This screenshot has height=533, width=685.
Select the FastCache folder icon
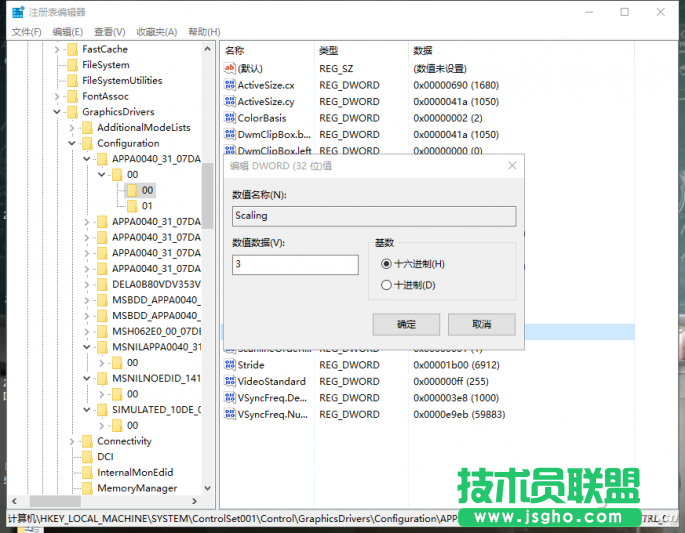[73, 49]
